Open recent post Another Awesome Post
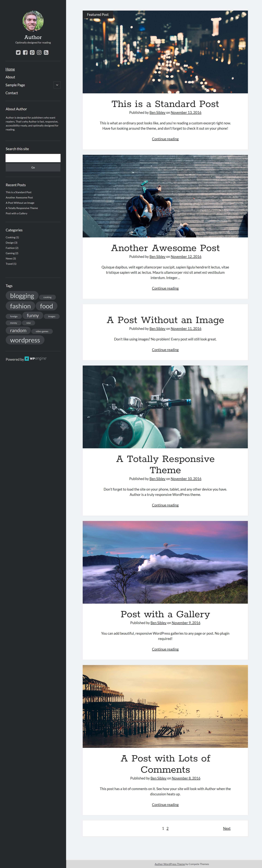Viewport: 262px width, 868px height. click(19, 197)
